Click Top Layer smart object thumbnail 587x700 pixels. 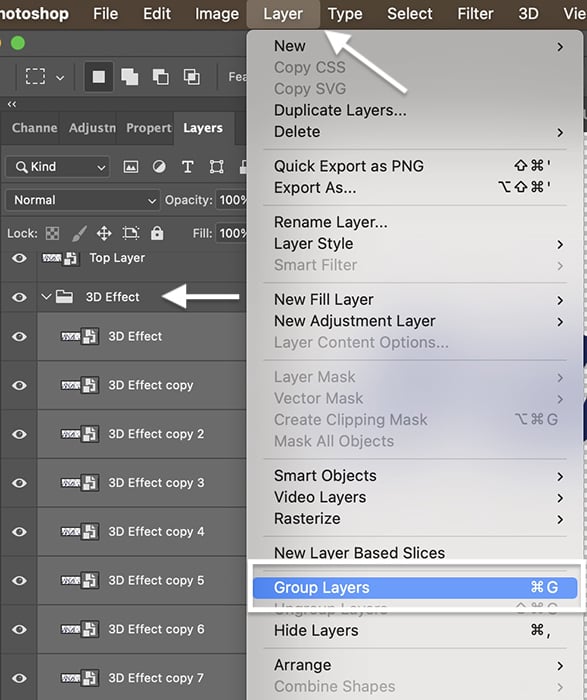[x=60, y=258]
